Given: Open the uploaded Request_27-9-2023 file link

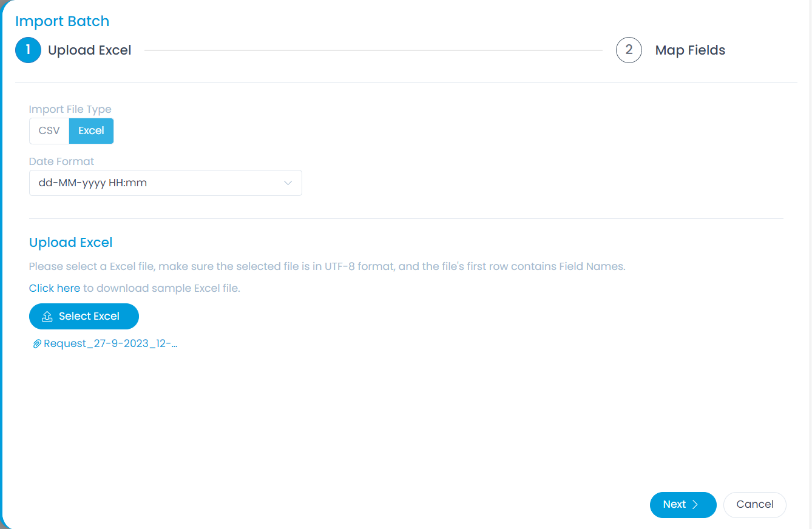Looking at the screenshot, I should click(x=110, y=344).
